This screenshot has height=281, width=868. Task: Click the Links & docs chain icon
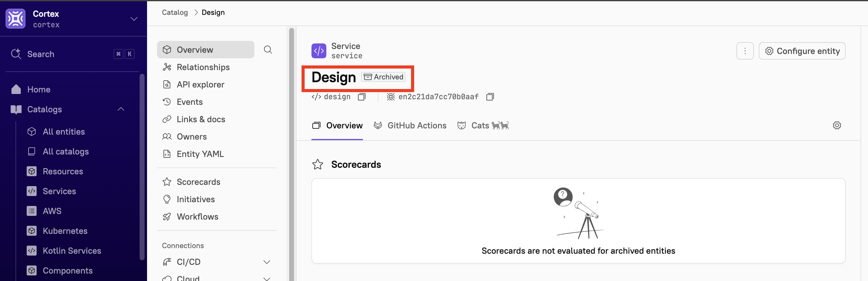(167, 119)
